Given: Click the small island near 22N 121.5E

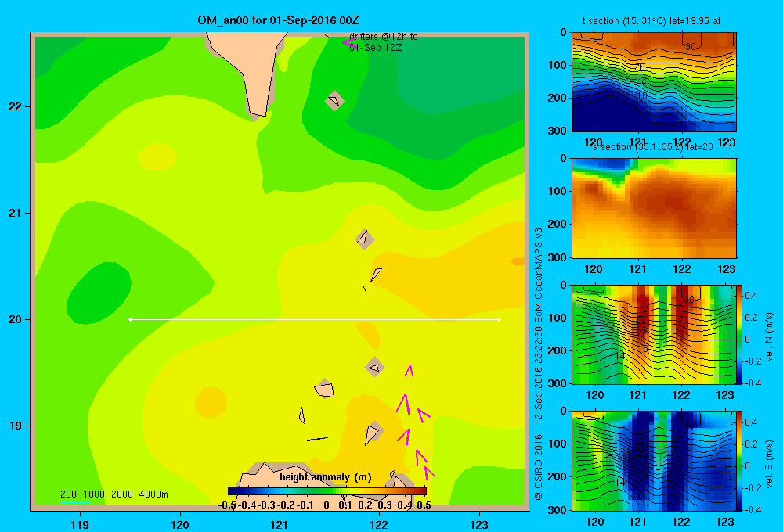Looking at the screenshot, I should [334, 100].
